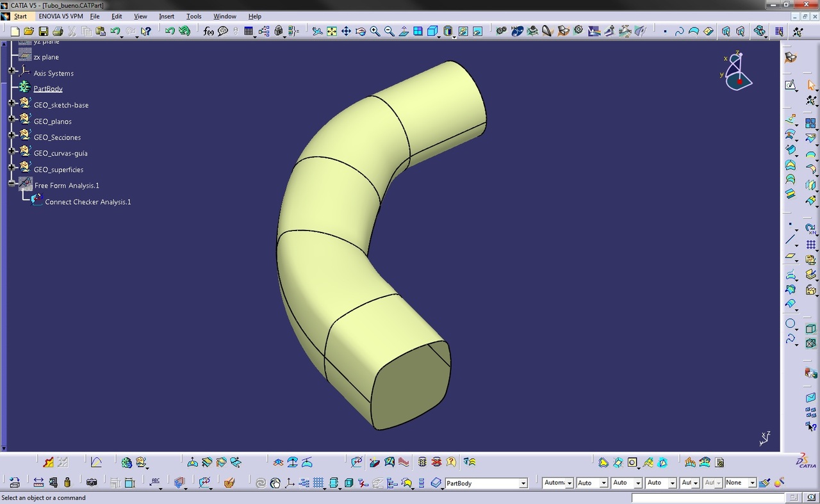Viewport: 820px width, 504px height.
Task: Select Free Form Analysis.1 label
Action: pyautogui.click(x=67, y=186)
